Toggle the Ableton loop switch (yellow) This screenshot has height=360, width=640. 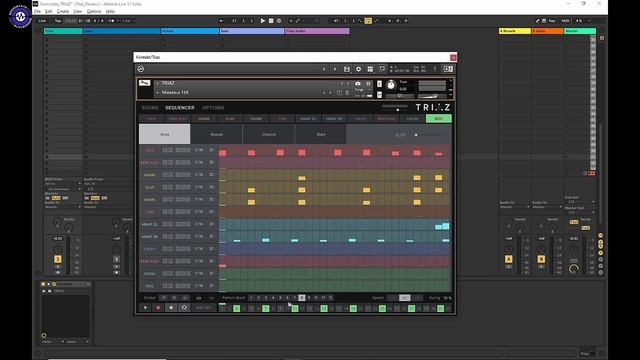[368, 20]
